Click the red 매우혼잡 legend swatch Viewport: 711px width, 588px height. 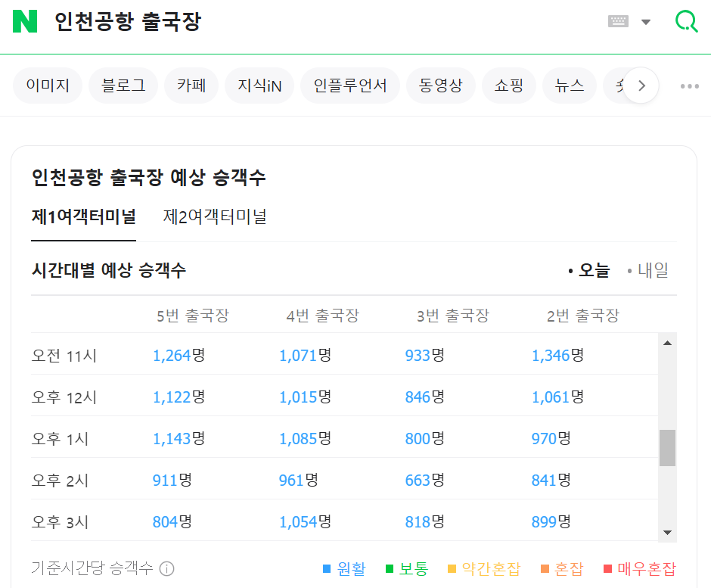(607, 569)
